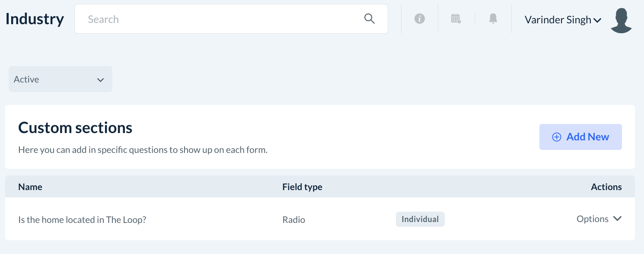Show notifications via the bell icon
Screen dimensions: 644x254
coord(493,19)
